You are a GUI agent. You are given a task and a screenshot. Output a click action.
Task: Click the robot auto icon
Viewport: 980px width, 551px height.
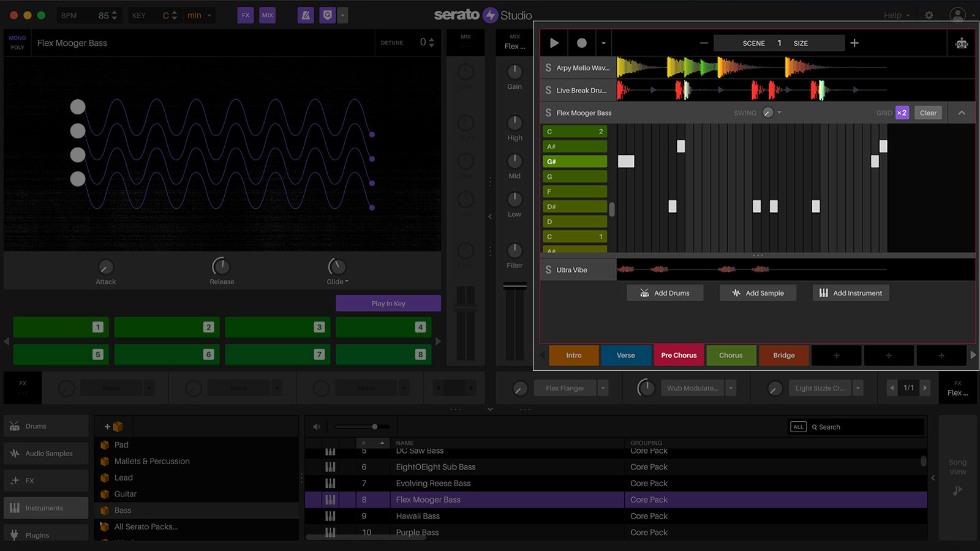(962, 43)
